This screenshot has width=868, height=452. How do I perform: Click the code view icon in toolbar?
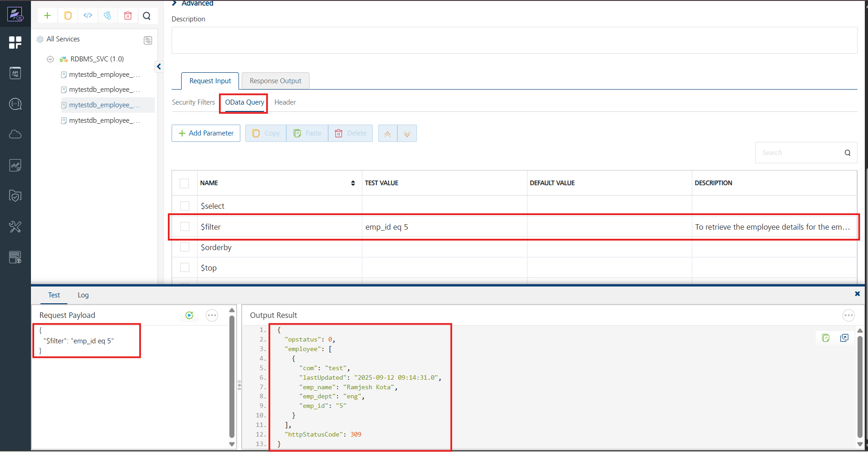coord(88,15)
